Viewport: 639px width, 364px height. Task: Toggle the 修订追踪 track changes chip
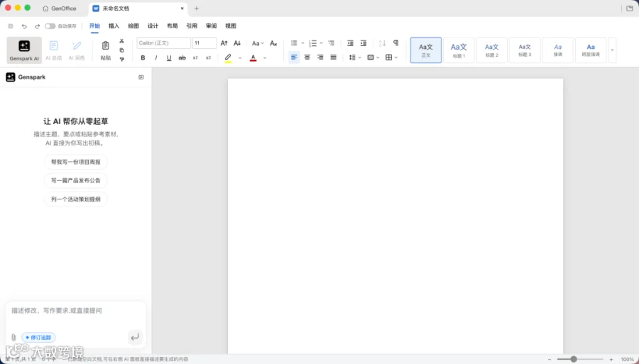[x=39, y=338]
